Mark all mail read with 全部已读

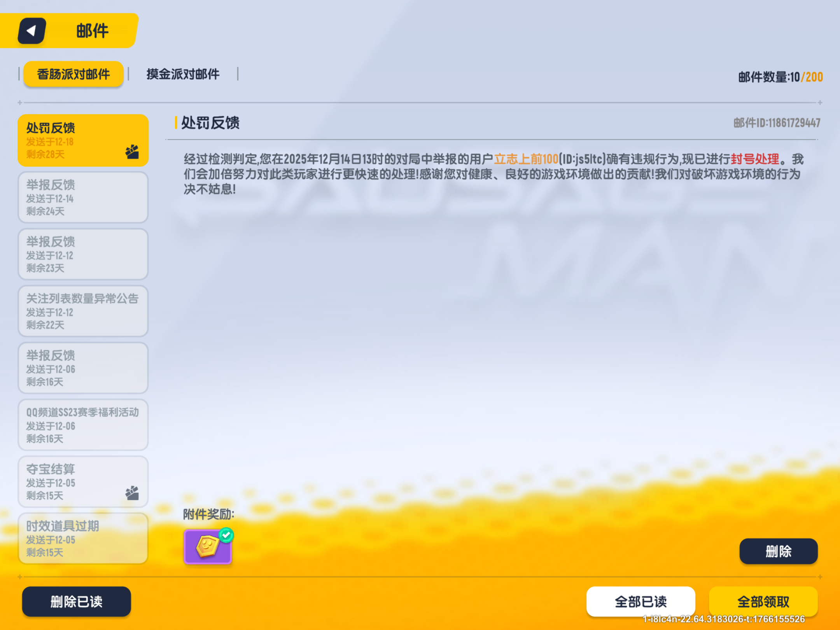tap(640, 601)
